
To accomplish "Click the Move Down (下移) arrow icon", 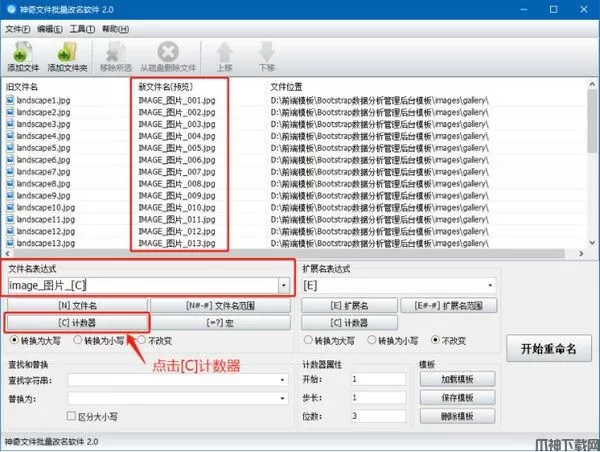I will 266,52.
